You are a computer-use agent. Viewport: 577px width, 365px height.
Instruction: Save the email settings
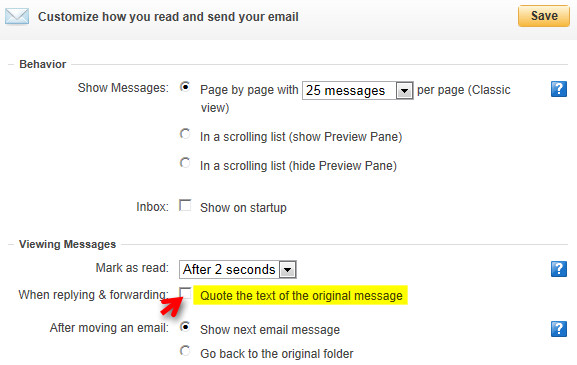pyautogui.click(x=544, y=16)
